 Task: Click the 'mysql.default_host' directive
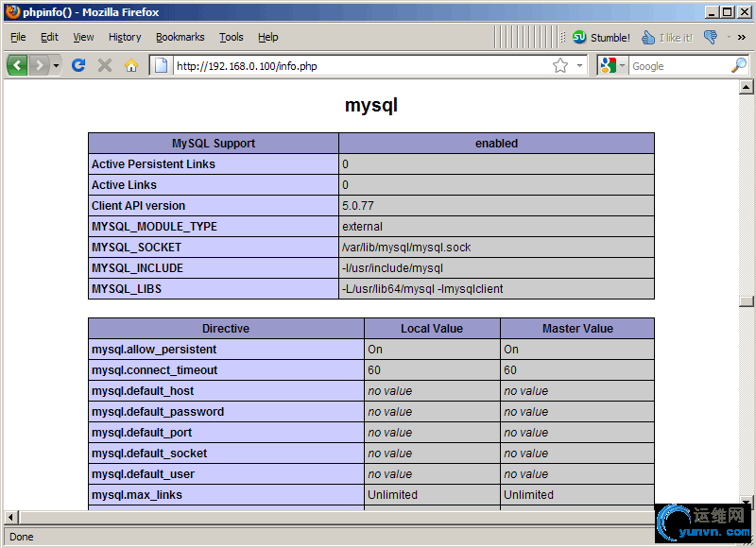[x=143, y=391]
